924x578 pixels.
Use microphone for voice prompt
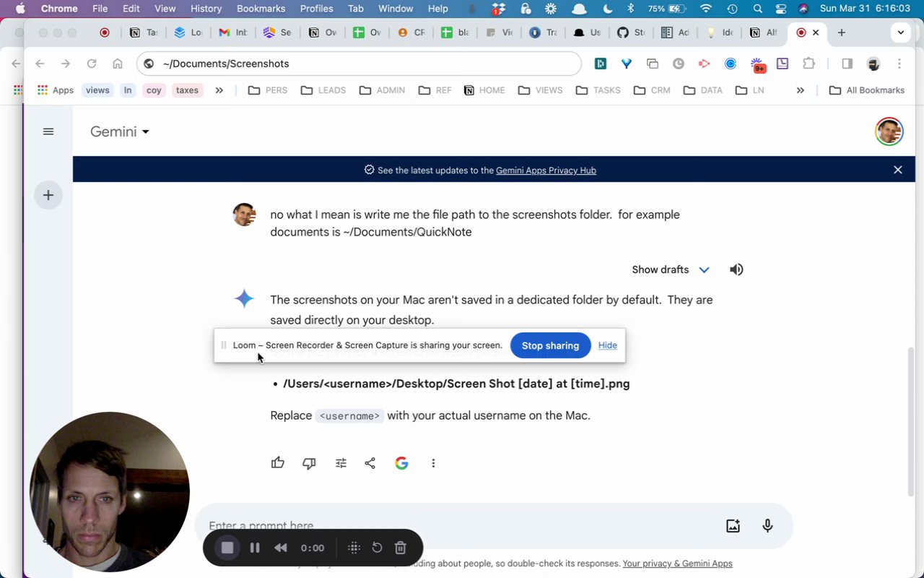click(x=768, y=526)
